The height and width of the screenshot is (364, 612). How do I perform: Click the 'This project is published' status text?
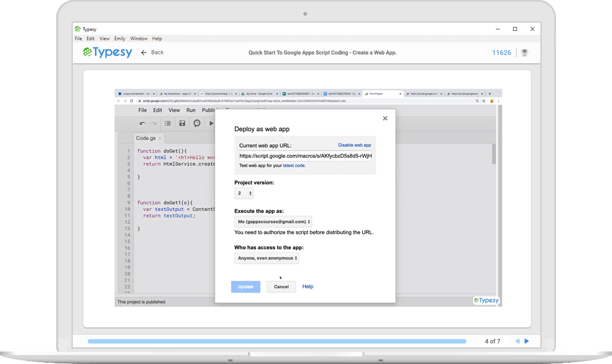coord(141,301)
